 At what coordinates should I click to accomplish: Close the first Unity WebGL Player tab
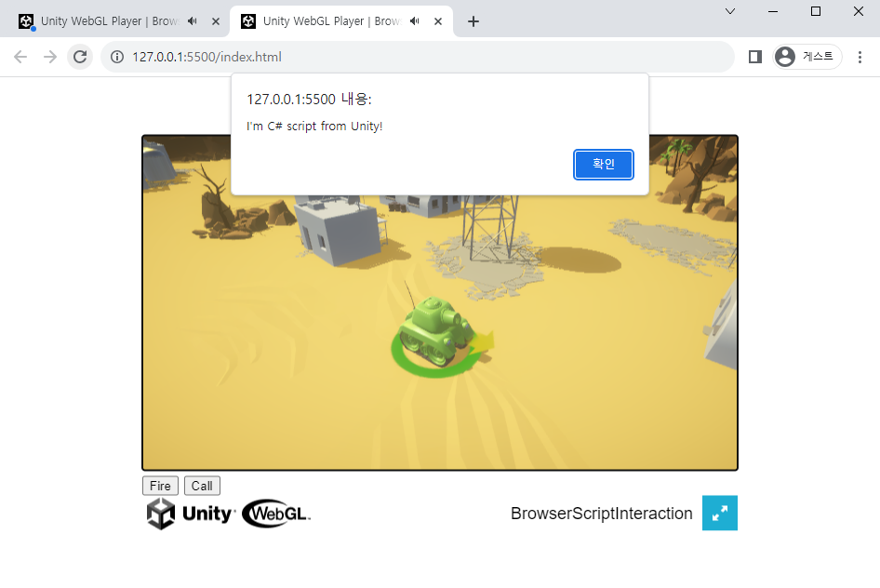click(x=216, y=21)
